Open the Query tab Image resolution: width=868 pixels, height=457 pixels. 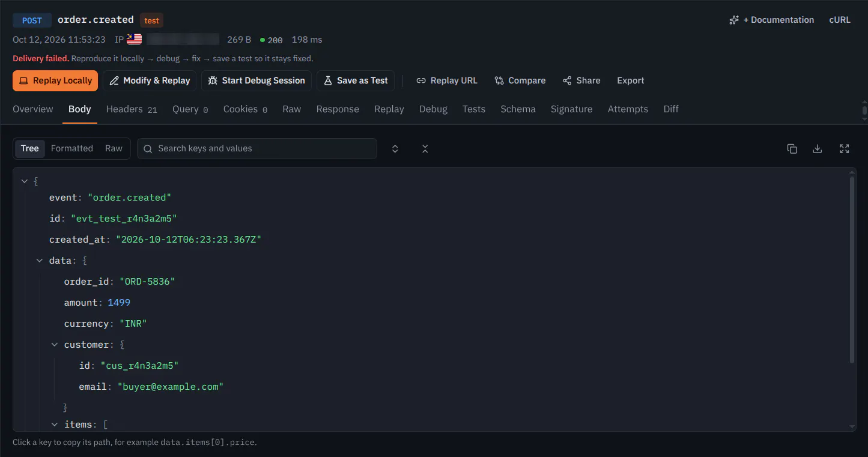190,109
